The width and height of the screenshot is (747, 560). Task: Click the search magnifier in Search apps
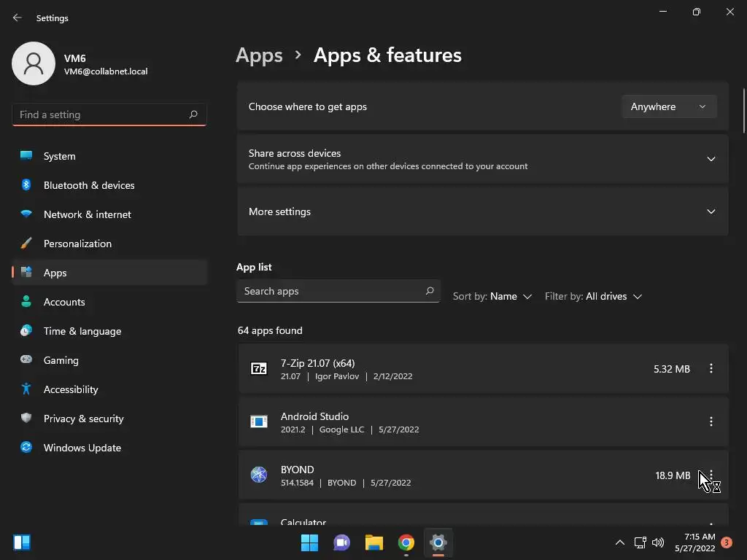[x=430, y=291]
